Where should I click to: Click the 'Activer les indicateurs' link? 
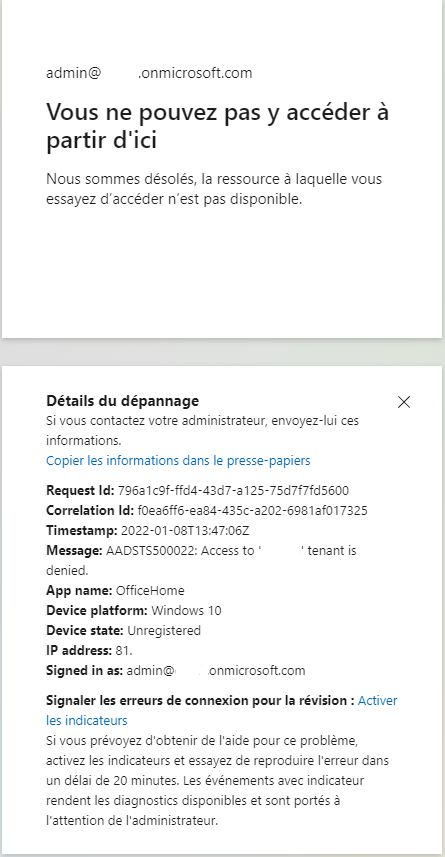tap(377, 701)
